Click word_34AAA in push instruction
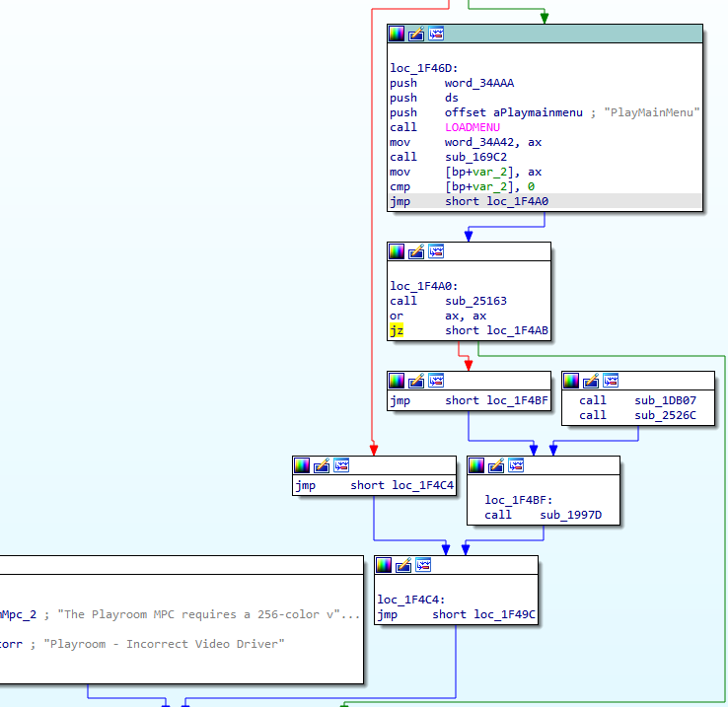Viewport: 728px width, 707px height. pyautogui.click(x=479, y=83)
